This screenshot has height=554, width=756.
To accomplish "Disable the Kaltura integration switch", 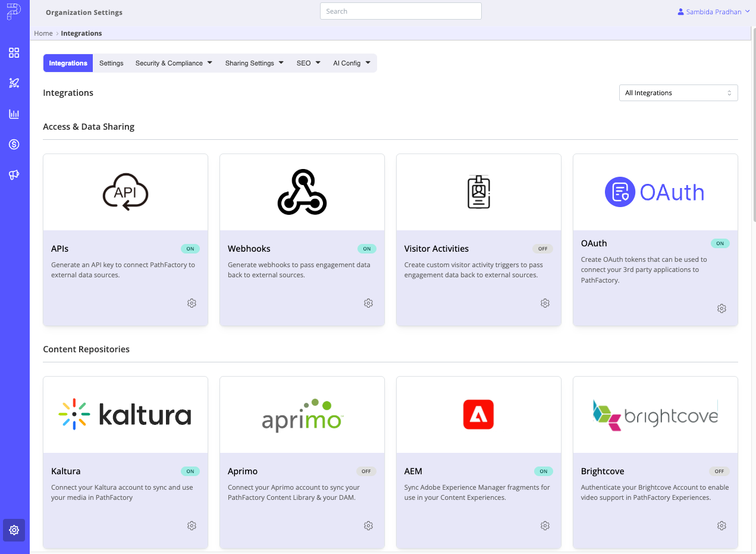I will (x=190, y=471).
